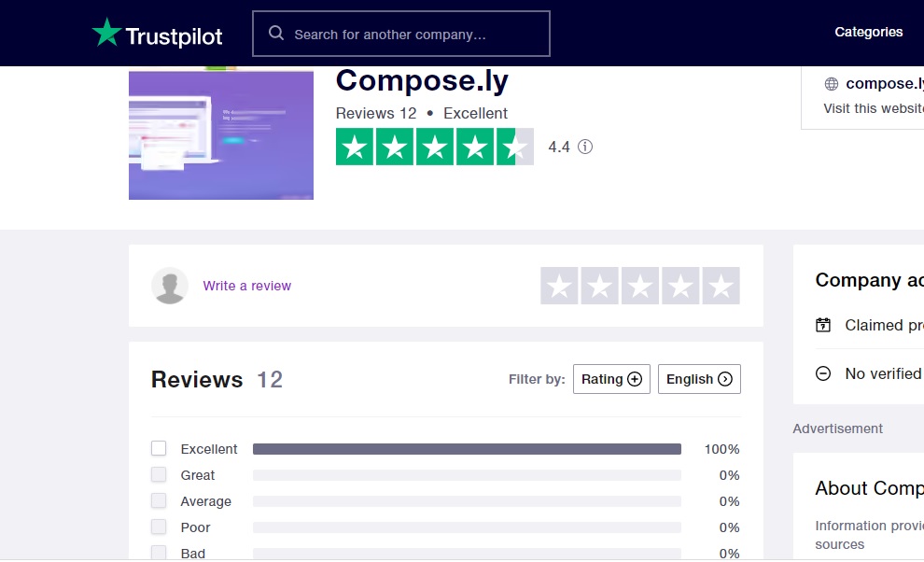Click the green TrustScore star rating image
This screenshot has width=924, height=562.
pyautogui.click(x=435, y=147)
